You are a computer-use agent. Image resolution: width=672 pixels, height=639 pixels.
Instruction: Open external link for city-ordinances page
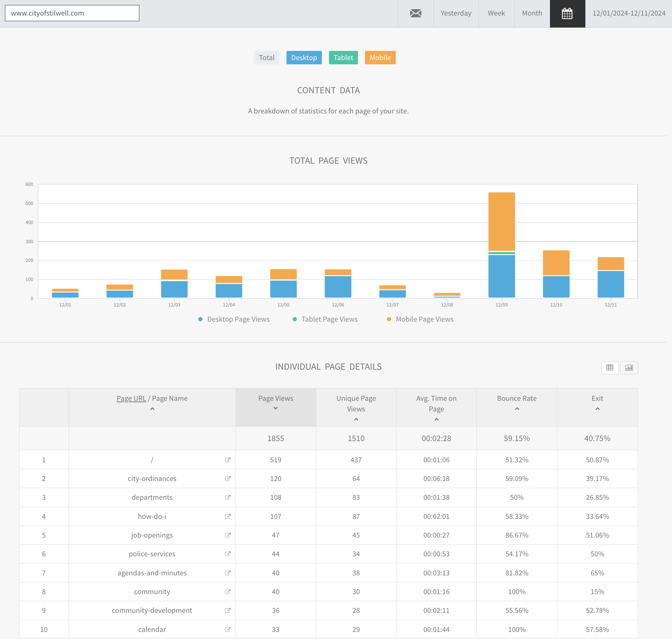pyautogui.click(x=228, y=479)
